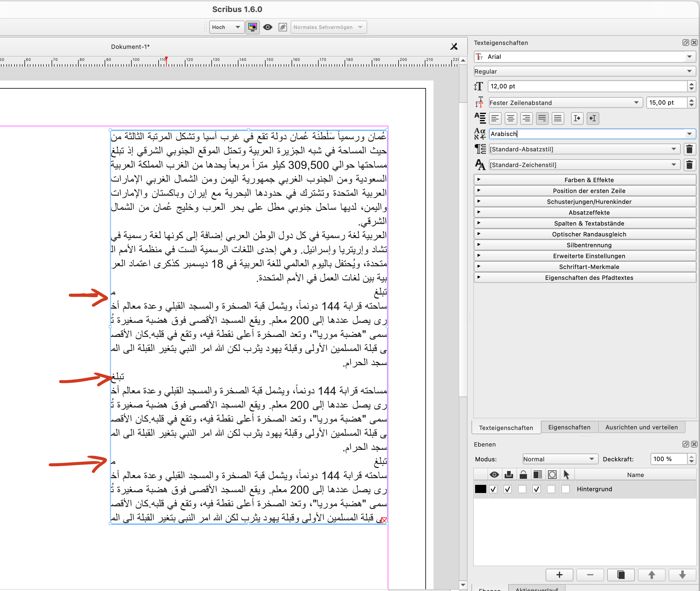Set forced justified alignment

558,118
